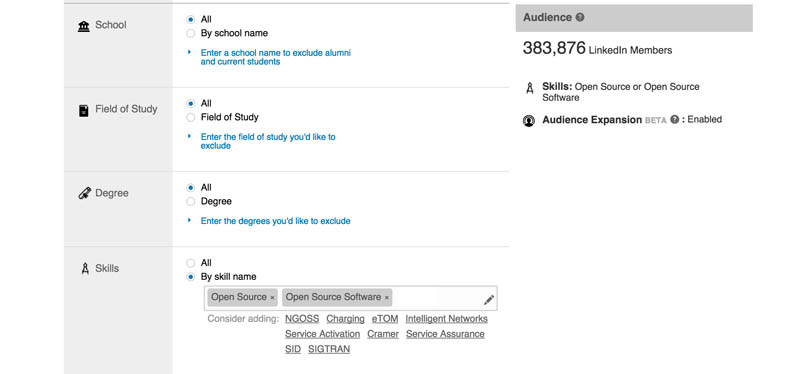
Task: Click the 383,876 LinkedIn Members count
Action: [x=597, y=49]
